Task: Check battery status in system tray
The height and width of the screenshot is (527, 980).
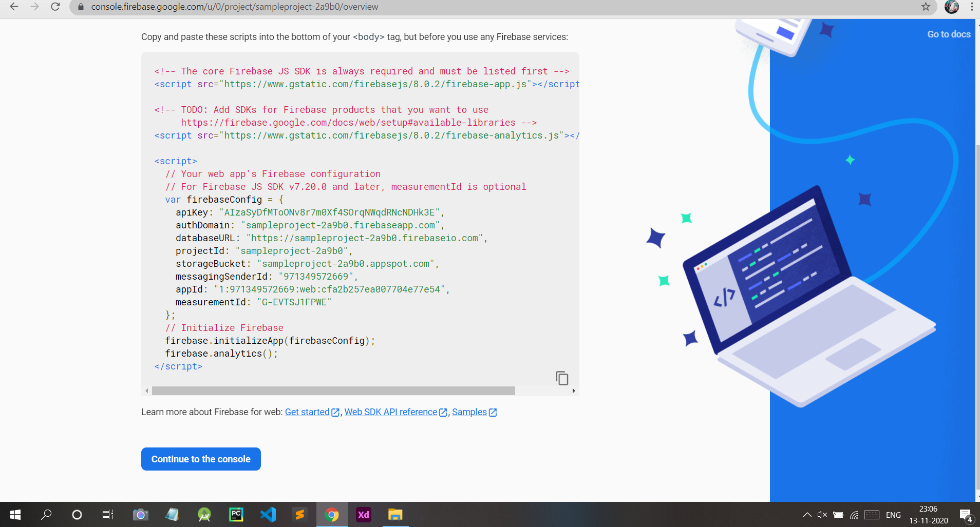Action: point(838,515)
